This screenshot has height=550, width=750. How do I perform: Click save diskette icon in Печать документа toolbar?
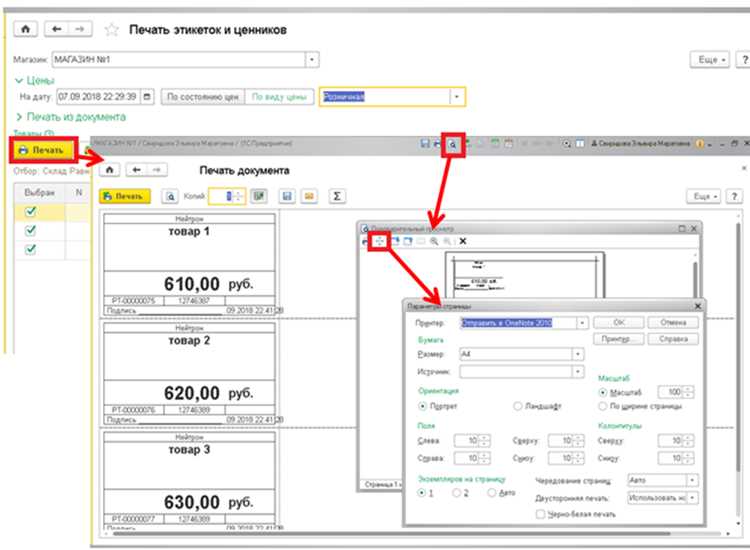[287, 196]
